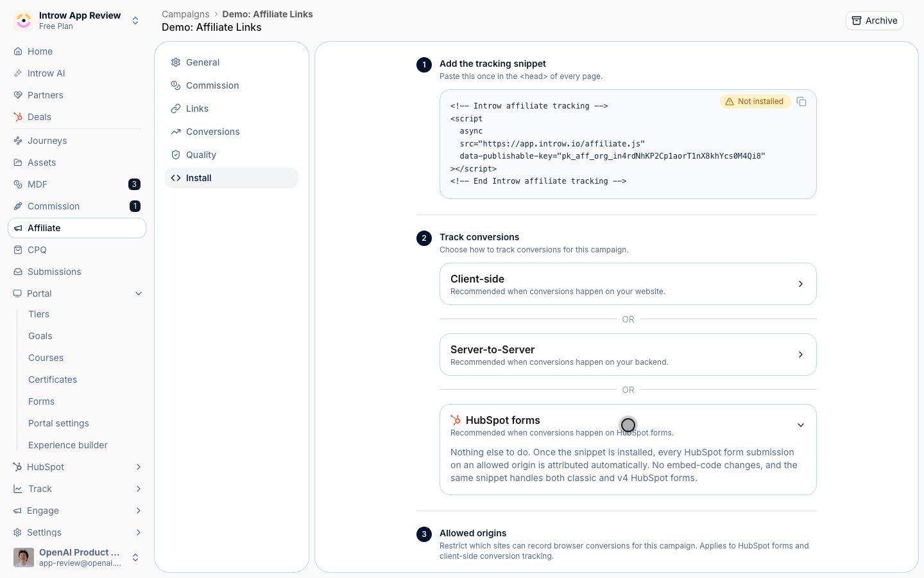
Task: Click the Deals HubSpot icon in sidebar
Action: (x=18, y=117)
